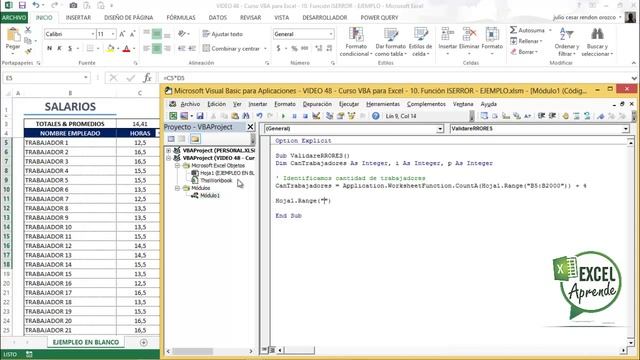Toggle percent style format
This screenshot has height=360, width=640.
coord(294,48)
